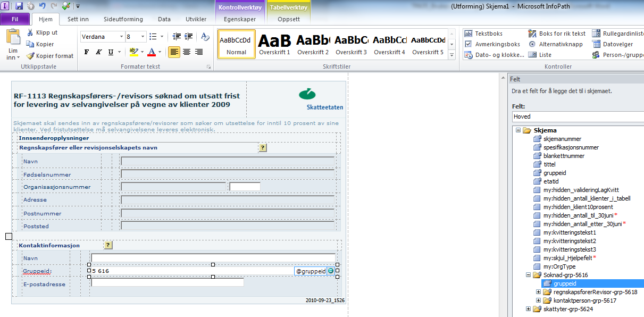This screenshot has width=644, height=317.
Task: Switch to the Sideutforming tab
Action: (x=123, y=19)
